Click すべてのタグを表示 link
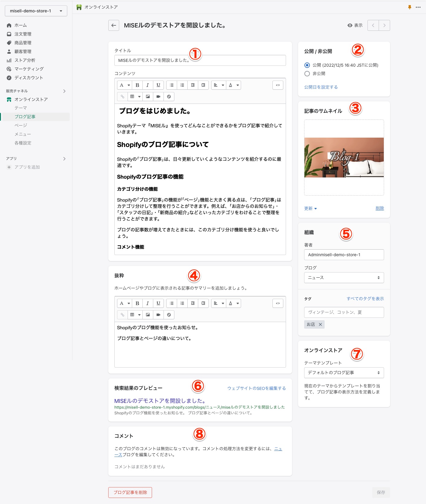The width and height of the screenshot is (426, 504). click(x=365, y=299)
